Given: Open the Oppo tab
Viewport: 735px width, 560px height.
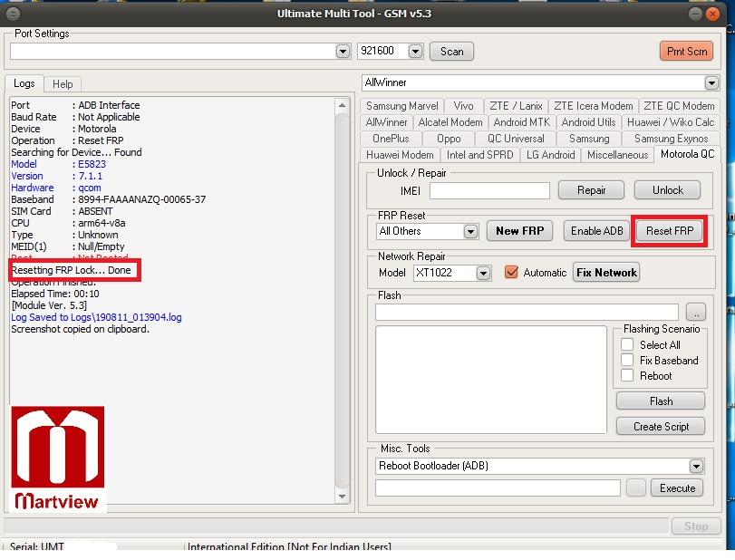Looking at the screenshot, I should point(449,139).
